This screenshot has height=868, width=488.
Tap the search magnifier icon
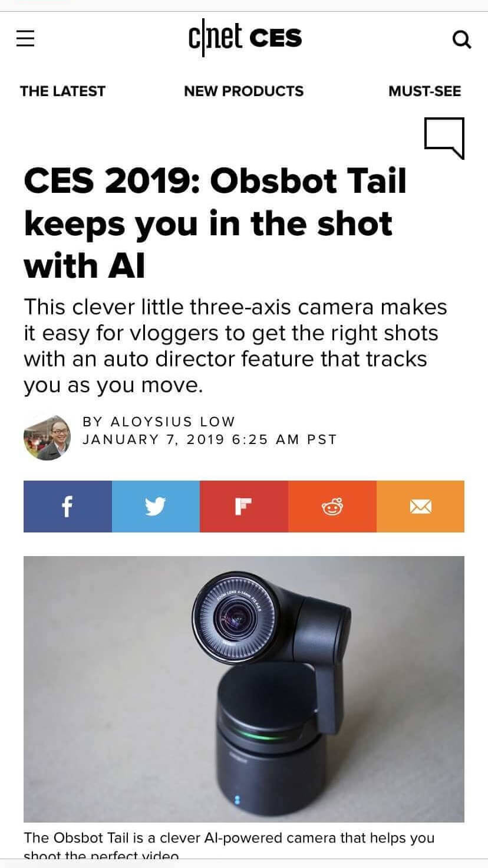tap(461, 40)
